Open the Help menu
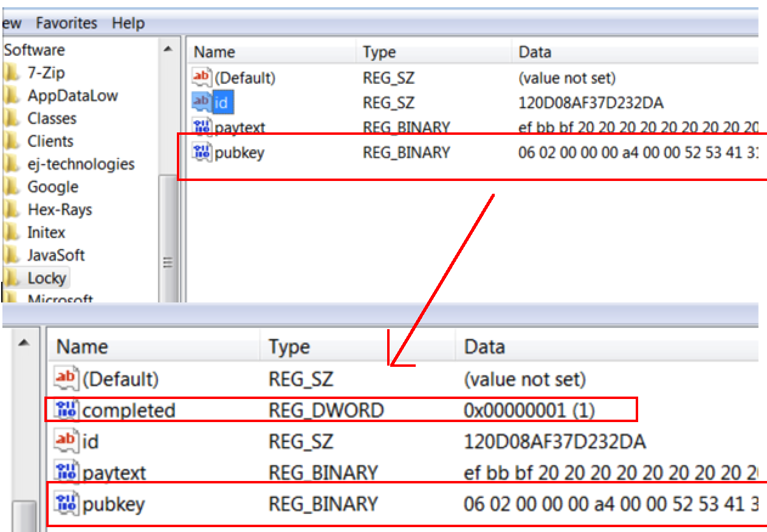The image size is (767, 532). click(128, 23)
